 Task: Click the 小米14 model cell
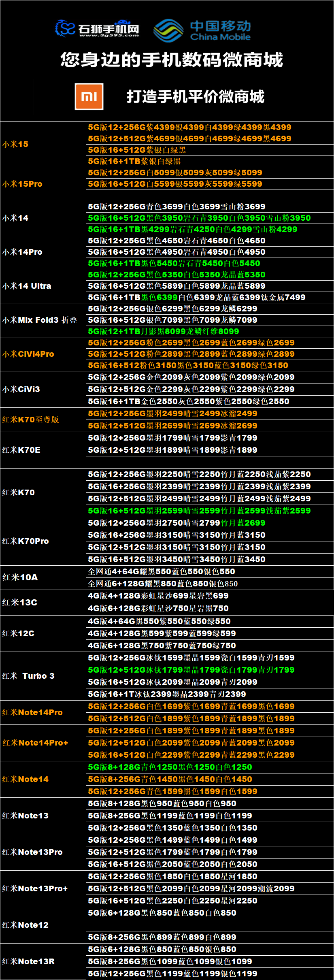43,218
